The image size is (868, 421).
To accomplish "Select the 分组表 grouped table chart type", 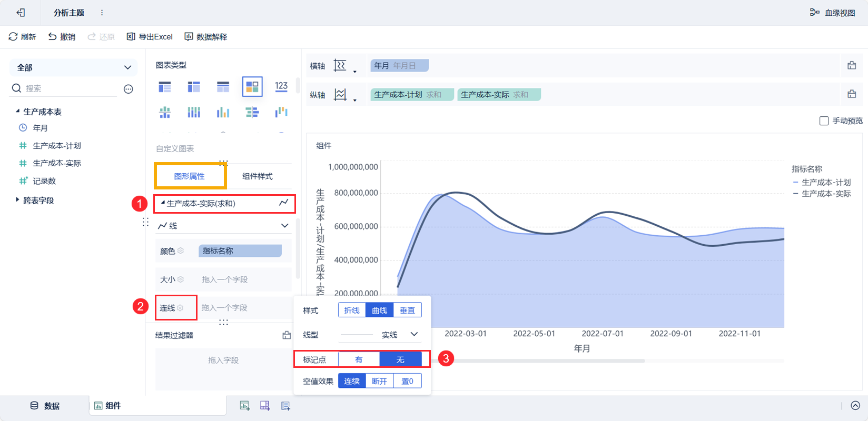I will pyautogui.click(x=165, y=86).
